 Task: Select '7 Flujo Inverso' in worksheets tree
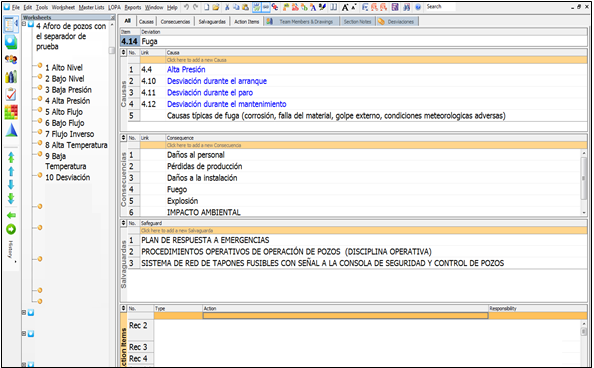point(69,134)
